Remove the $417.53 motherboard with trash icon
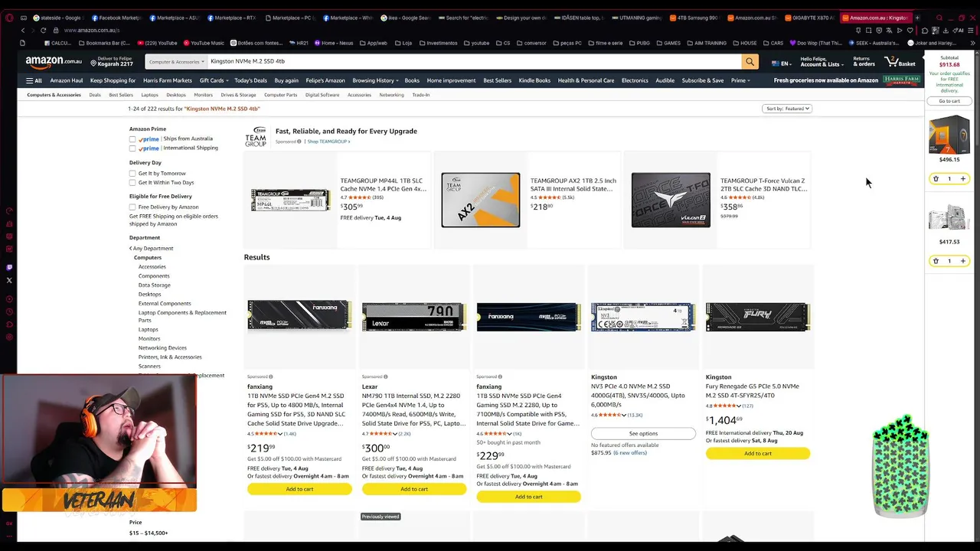Viewport: 980px width, 551px height. (936, 261)
